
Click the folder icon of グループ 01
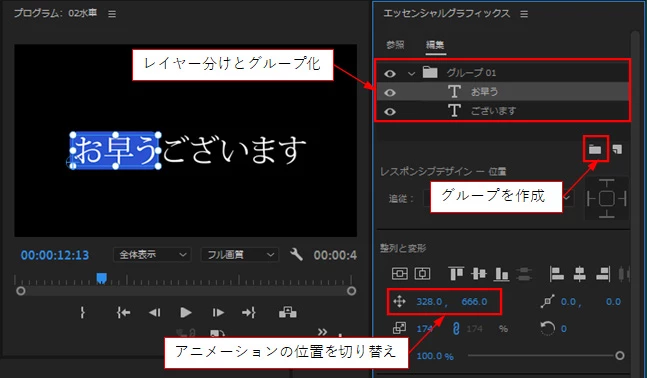430,72
